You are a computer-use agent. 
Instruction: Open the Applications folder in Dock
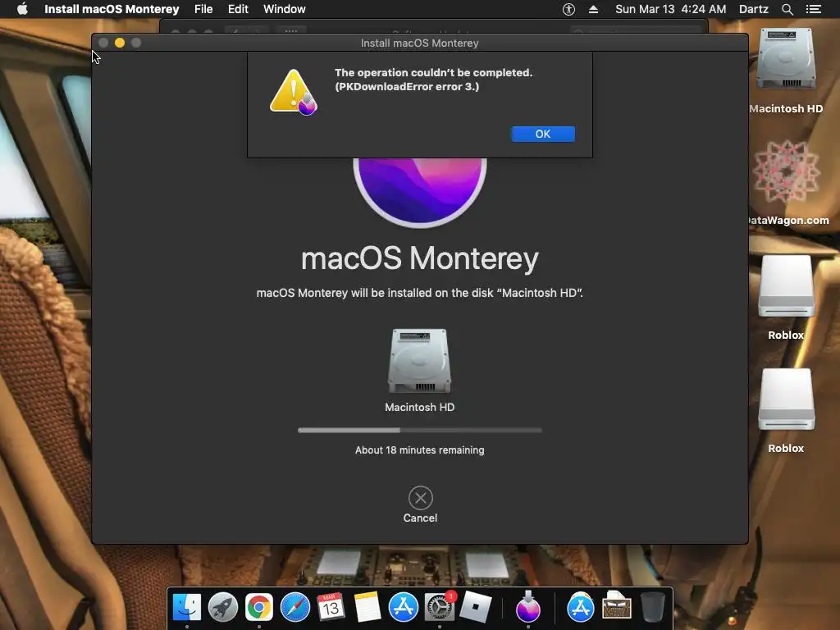(581, 608)
